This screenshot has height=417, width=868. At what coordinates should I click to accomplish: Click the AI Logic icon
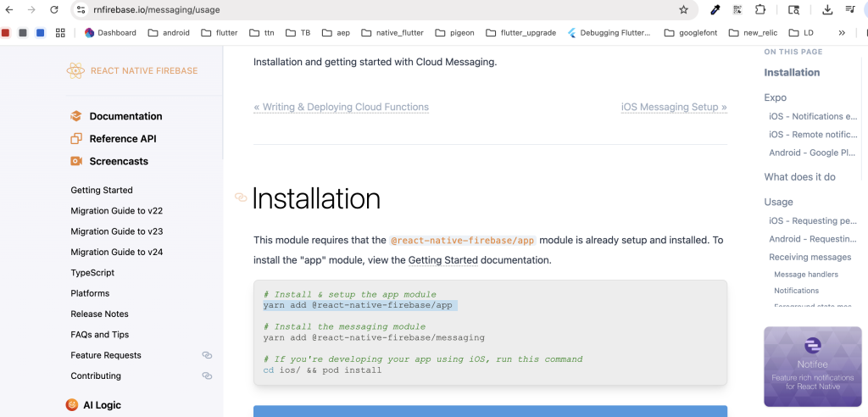pyautogui.click(x=72, y=405)
